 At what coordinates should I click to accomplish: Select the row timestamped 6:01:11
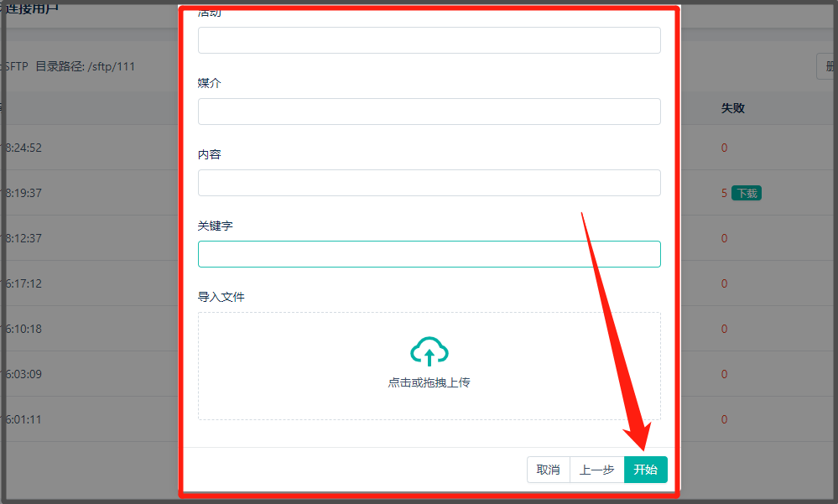pos(23,419)
